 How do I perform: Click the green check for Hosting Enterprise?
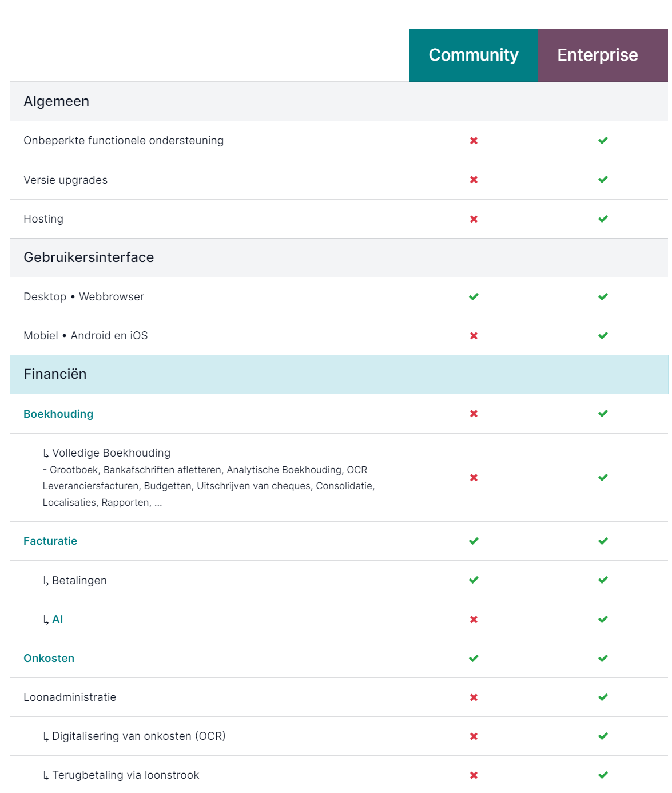click(603, 219)
